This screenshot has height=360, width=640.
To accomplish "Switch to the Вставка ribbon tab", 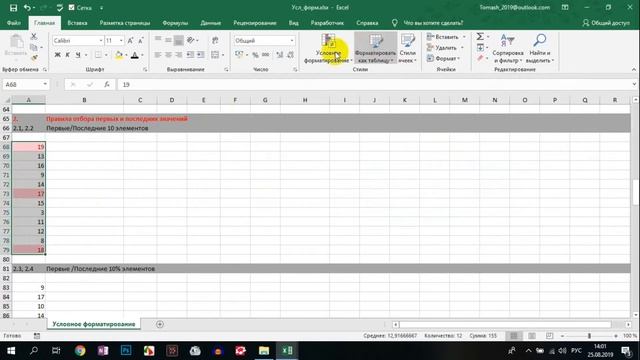I will coord(77,23).
